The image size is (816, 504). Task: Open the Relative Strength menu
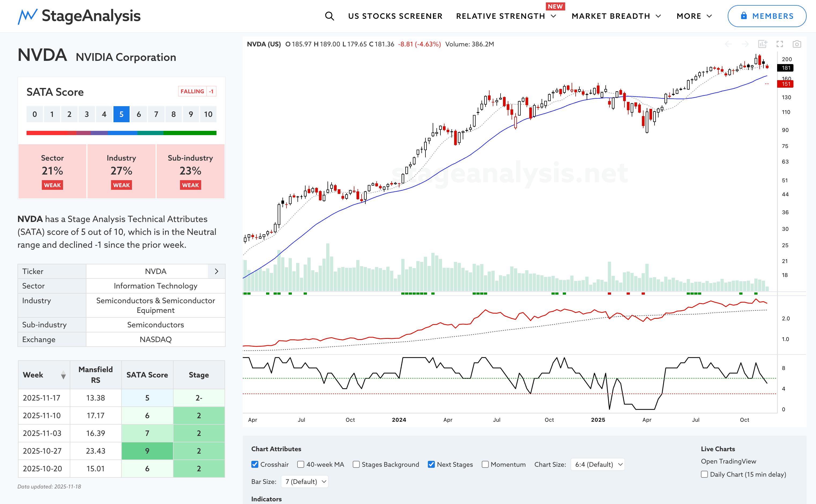pyautogui.click(x=506, y=16)
